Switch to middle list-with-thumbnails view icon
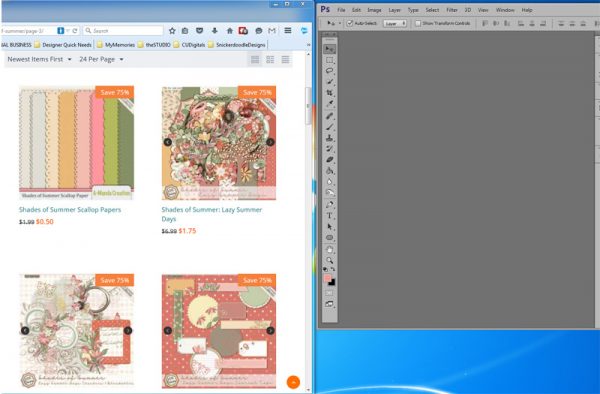Image resolution: width=600 pixels, height=394 pixels. tap(270, 60)
